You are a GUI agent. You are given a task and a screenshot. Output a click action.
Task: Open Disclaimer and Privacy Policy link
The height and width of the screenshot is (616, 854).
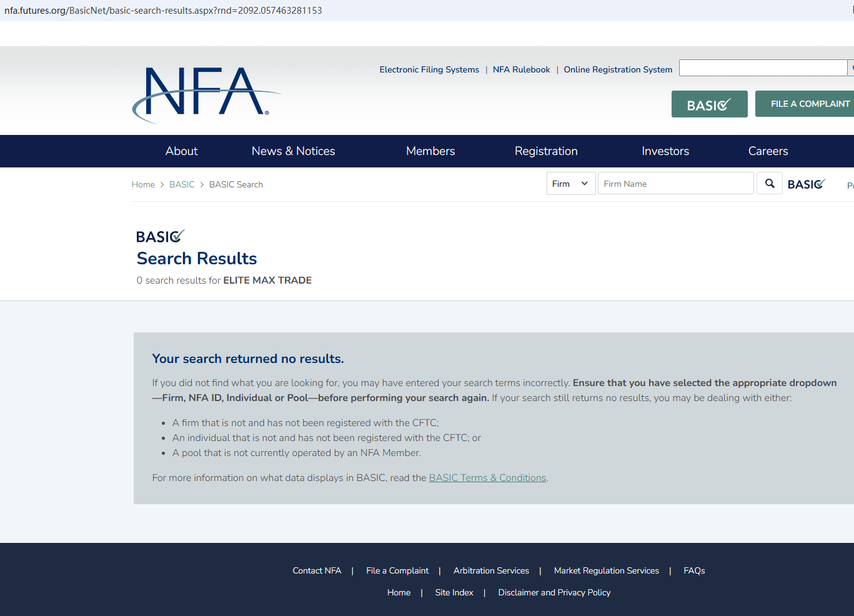[x=554, y=592]
